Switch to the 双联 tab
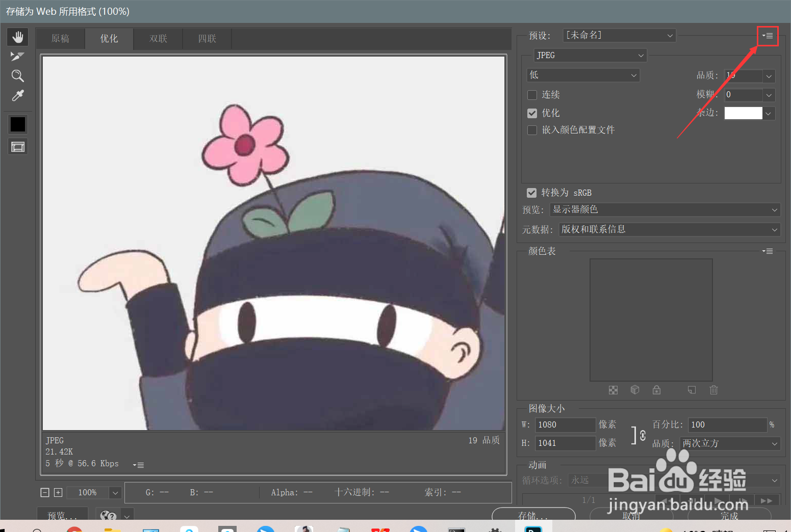The width and height of the screenshot is (791, 532). (x=158, y=39)
